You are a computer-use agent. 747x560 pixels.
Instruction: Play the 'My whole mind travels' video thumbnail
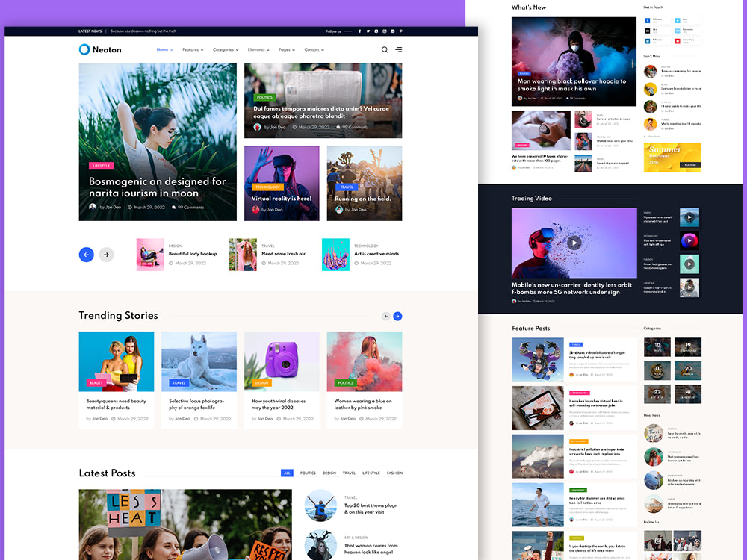[x=689, y=217]
